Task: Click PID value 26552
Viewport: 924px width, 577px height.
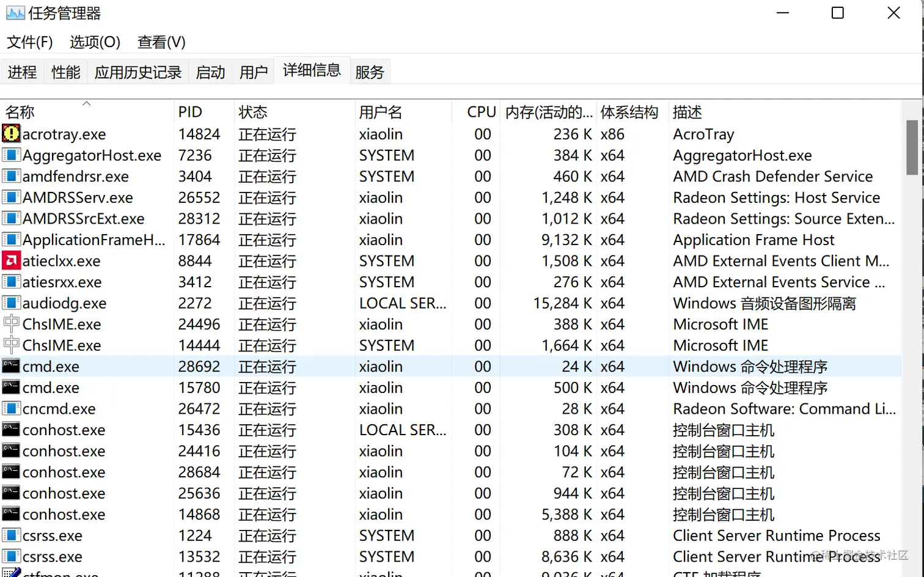Action: [x=199, y=197]
